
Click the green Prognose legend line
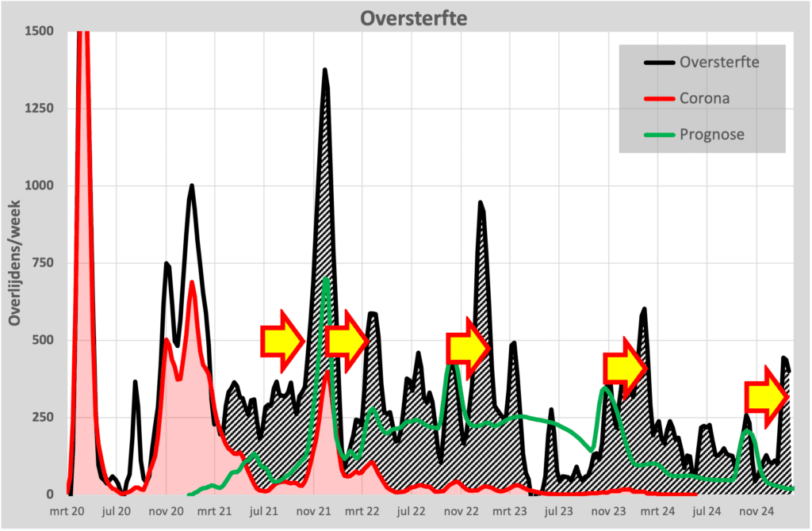click(x=659, y=135)
